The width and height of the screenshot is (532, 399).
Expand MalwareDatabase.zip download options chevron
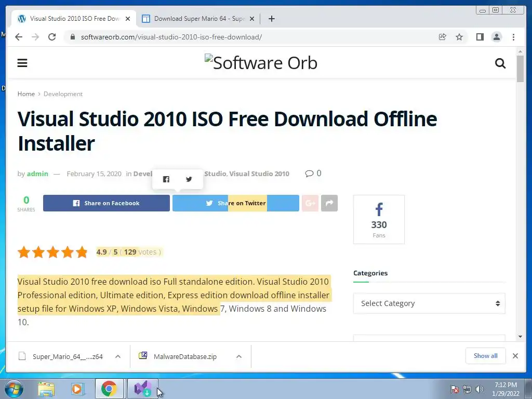pyautogui.click(x=239, y=356)
